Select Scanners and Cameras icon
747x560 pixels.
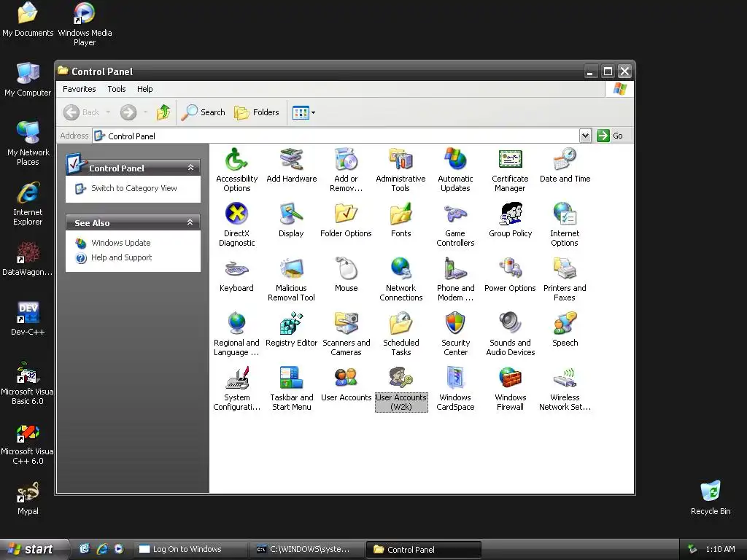point(346,334)
